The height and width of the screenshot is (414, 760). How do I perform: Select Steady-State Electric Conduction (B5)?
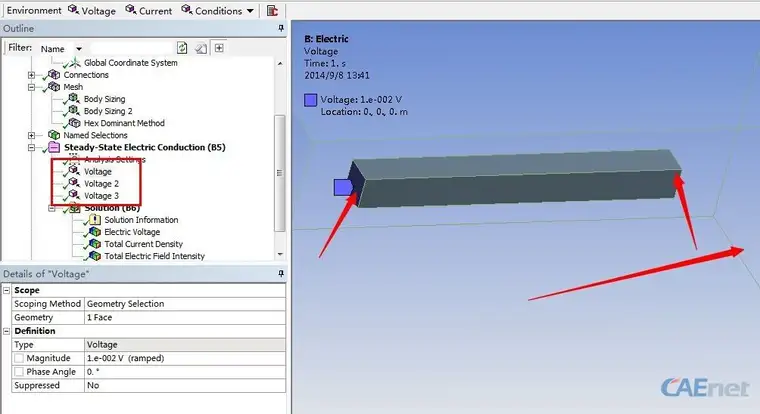coord(144,147)
